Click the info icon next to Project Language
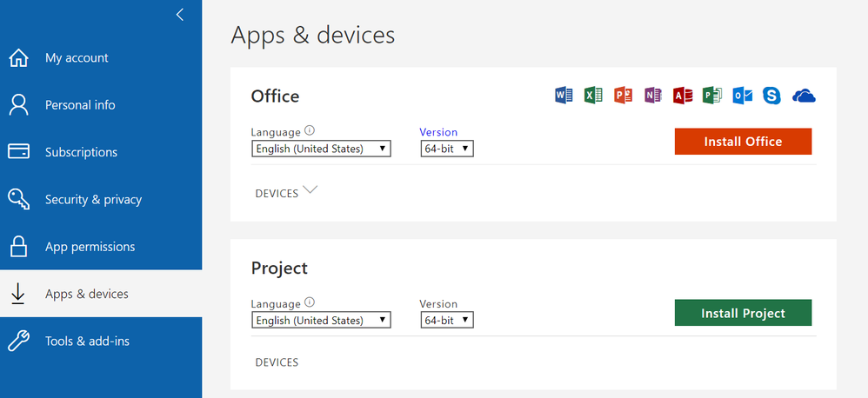 (x=310, y=302)
